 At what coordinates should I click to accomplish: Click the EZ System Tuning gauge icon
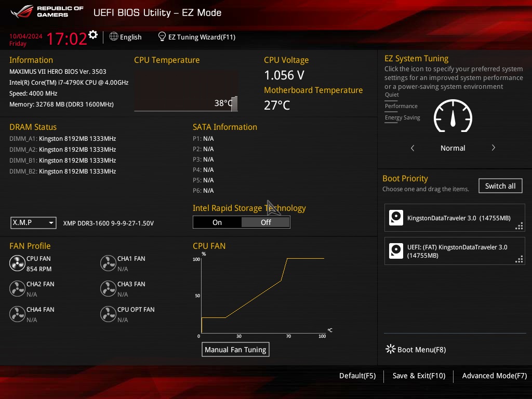tap(453, 116)
